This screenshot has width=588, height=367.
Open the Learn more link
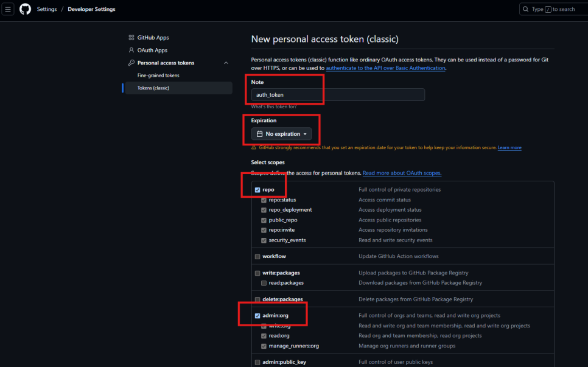(x=509, y=148)
